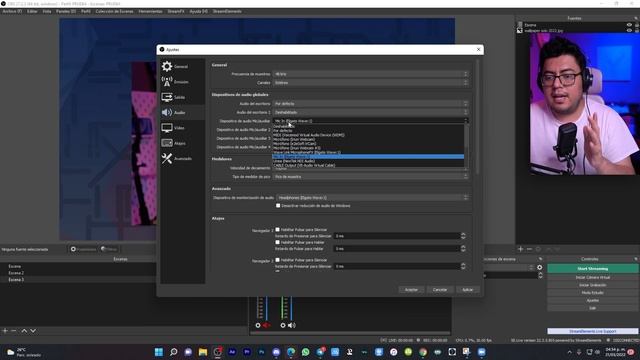Open Editar menu in OBS menu bar
The image size is (640, 360).
click(32, 11)
